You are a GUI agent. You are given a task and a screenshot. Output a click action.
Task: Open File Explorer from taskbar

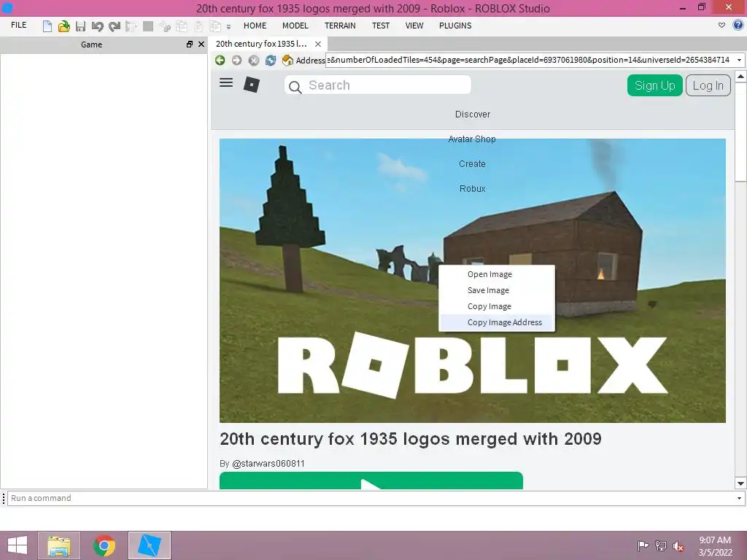(59, 545)
